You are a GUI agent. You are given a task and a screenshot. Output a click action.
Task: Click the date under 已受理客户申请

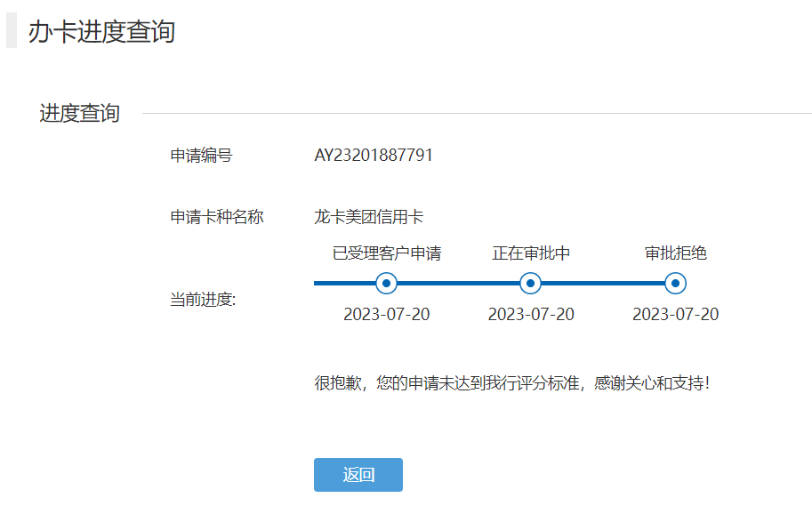(387, 314)
